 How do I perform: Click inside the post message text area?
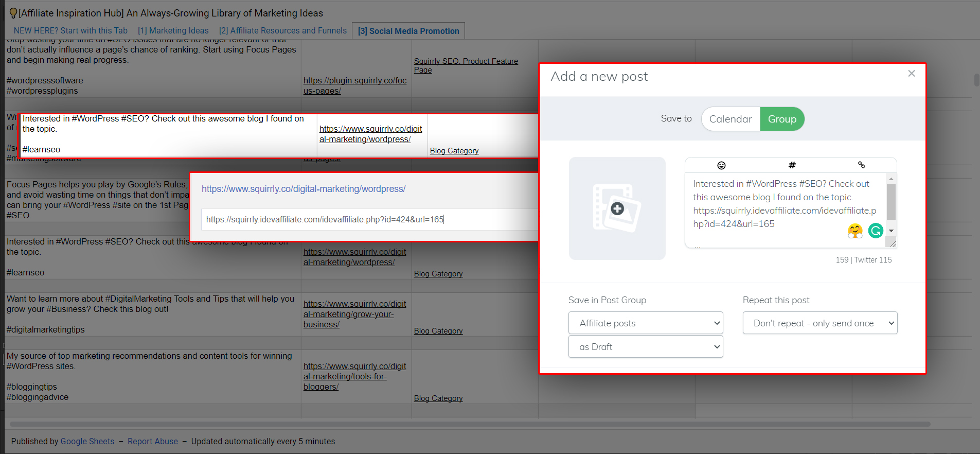(785, 210)
